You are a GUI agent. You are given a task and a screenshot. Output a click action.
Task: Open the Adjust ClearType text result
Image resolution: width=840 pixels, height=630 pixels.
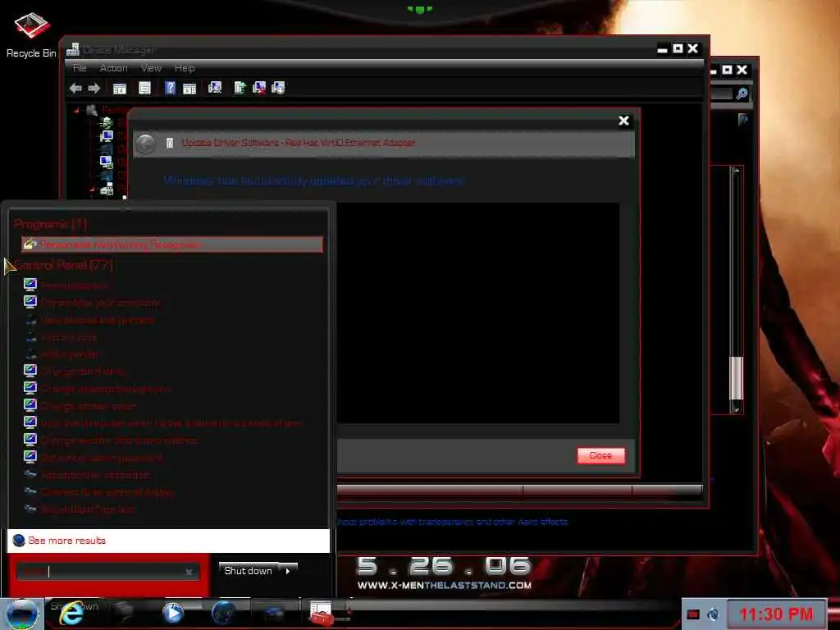click(x=80, y=509)
